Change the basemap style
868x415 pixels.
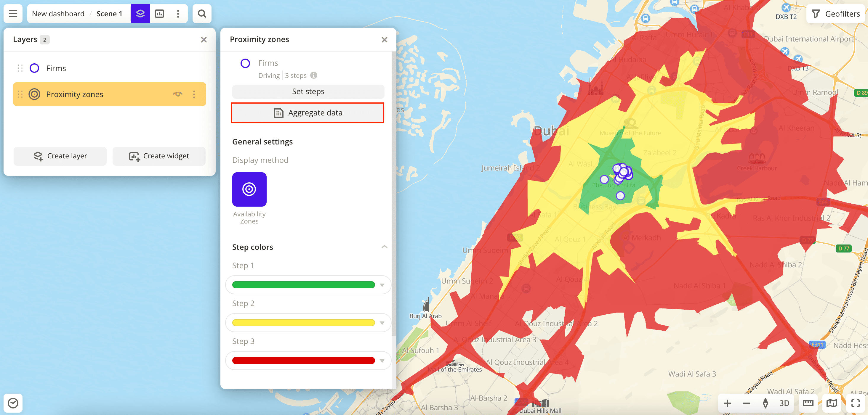pos(831,403)
